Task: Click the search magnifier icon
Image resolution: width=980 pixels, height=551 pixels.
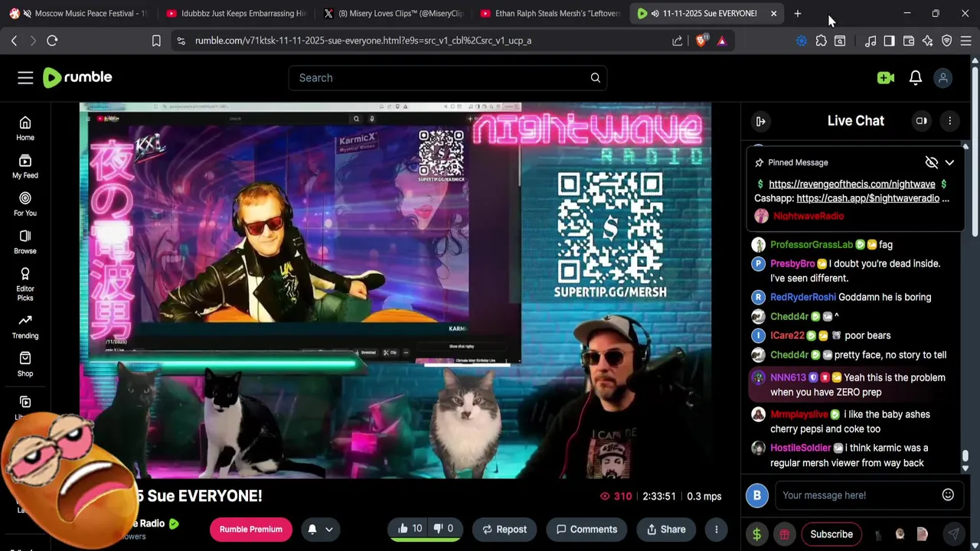Action: point(595,77)
